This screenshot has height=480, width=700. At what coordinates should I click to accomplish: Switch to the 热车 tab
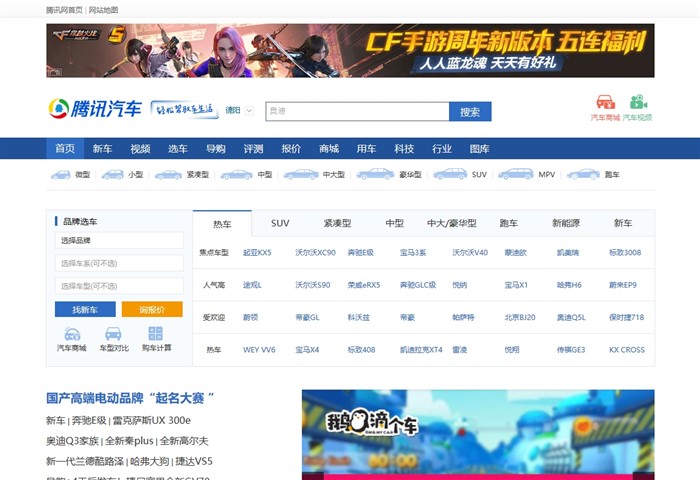click(x=222, y=224)
